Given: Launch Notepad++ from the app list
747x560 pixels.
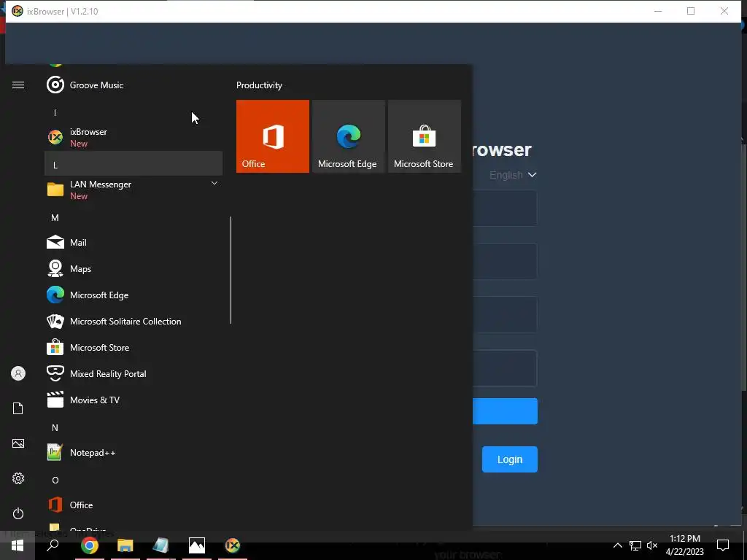Looking at the screenshot, I should pyautogui.click(x=133, y=452).
